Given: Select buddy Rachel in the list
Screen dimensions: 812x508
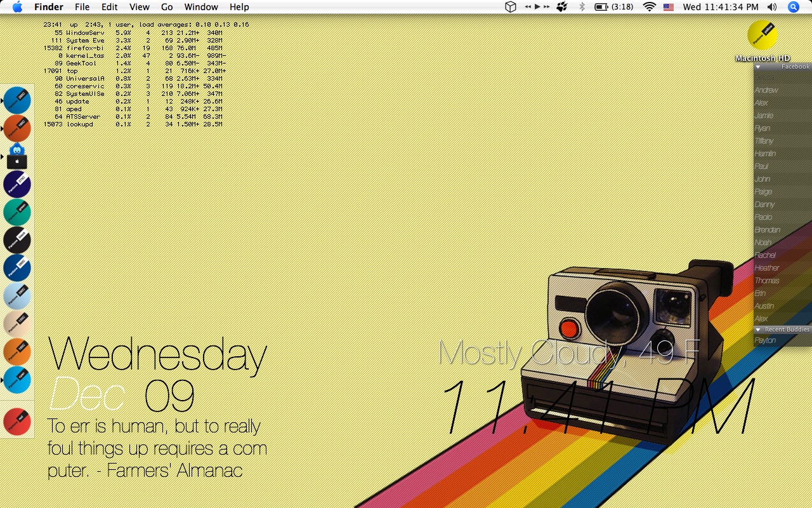Looking at the screenshot, I should click(783, 255).
